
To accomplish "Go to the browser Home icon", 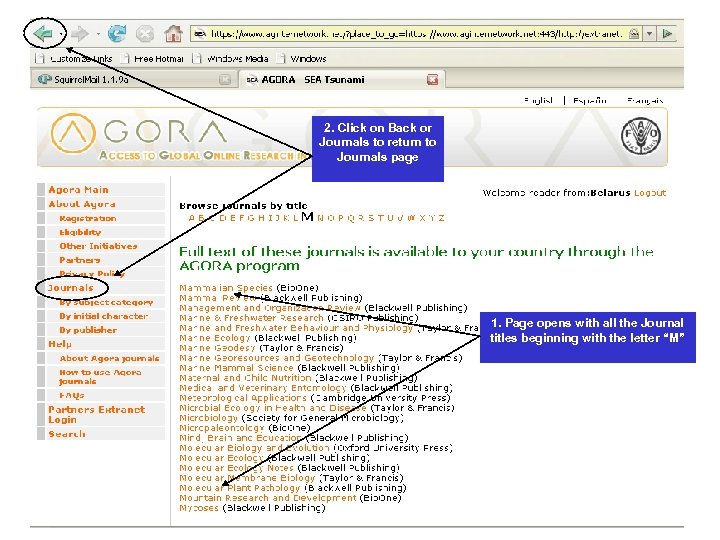I will coord(173,34).
